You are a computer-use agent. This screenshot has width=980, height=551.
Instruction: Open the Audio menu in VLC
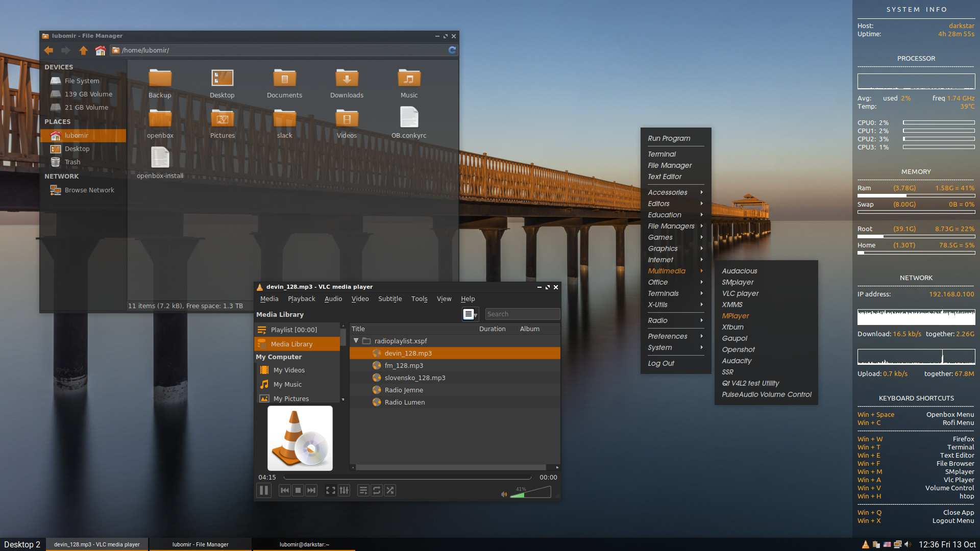[x=333, y=299]
